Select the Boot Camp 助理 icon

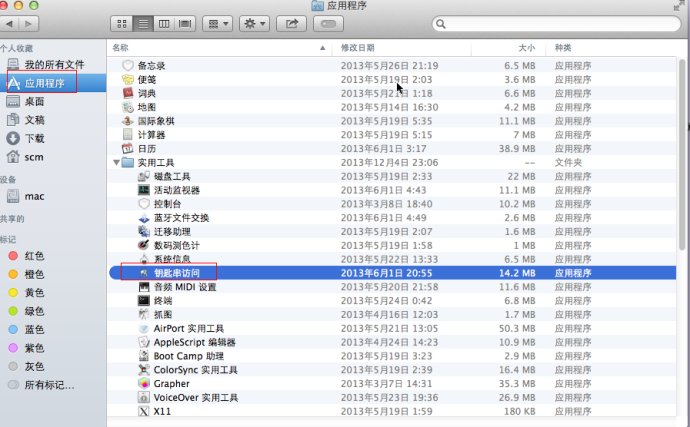coord(144,356)
